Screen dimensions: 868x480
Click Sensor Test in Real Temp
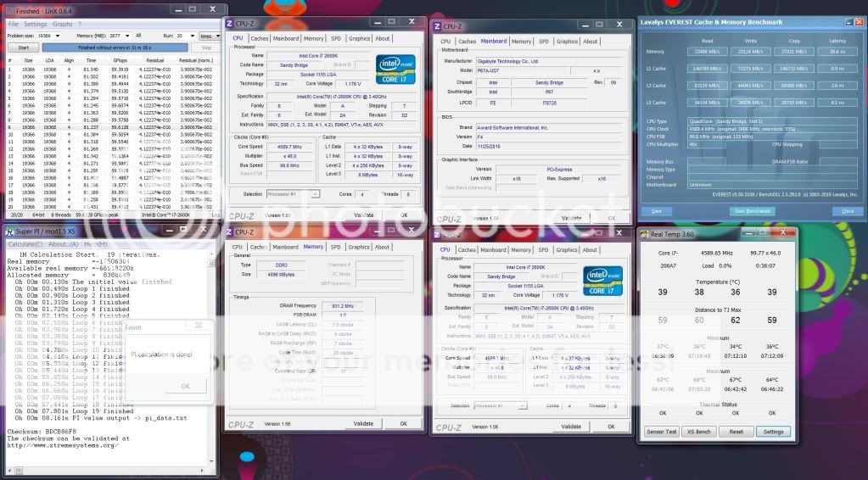[662, 432]
